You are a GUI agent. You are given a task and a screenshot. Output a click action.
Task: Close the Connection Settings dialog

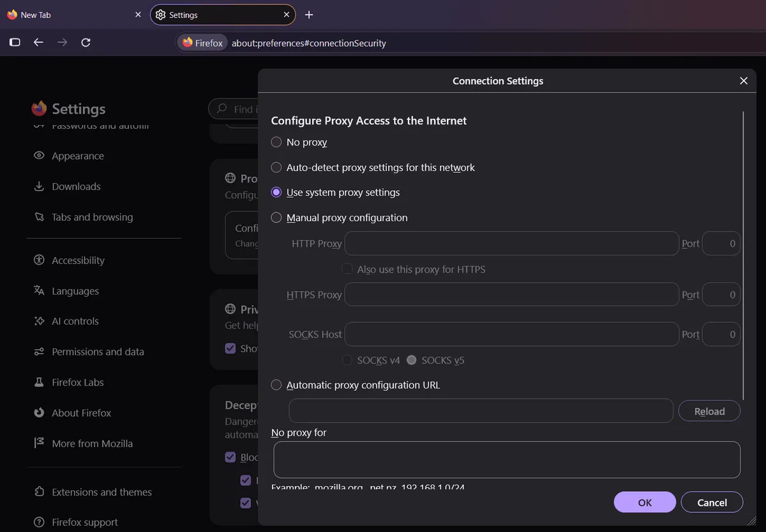pos(744,81)
